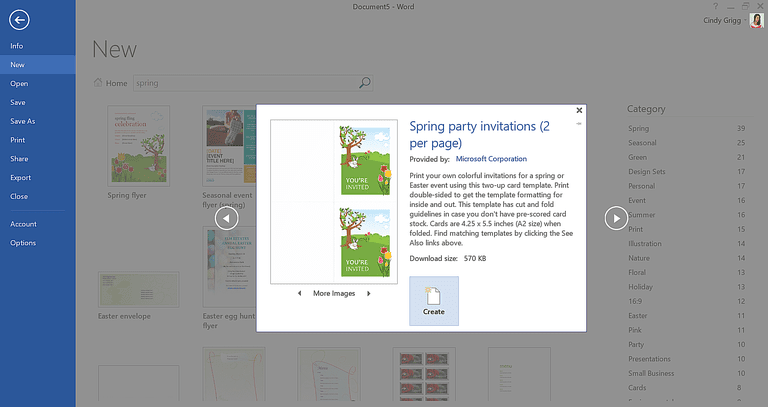Open Save As page
768x407 pixels.
(x=23, y=121)
